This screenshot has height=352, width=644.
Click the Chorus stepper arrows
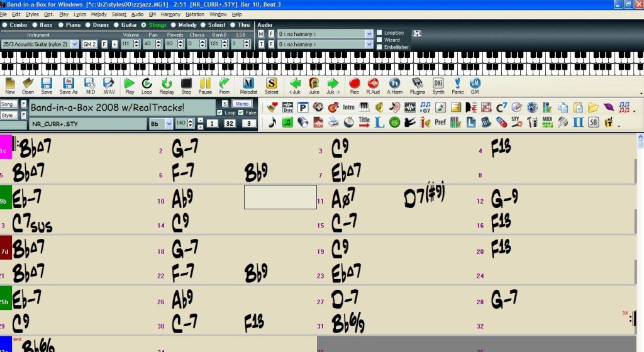[x=203, y=44]
